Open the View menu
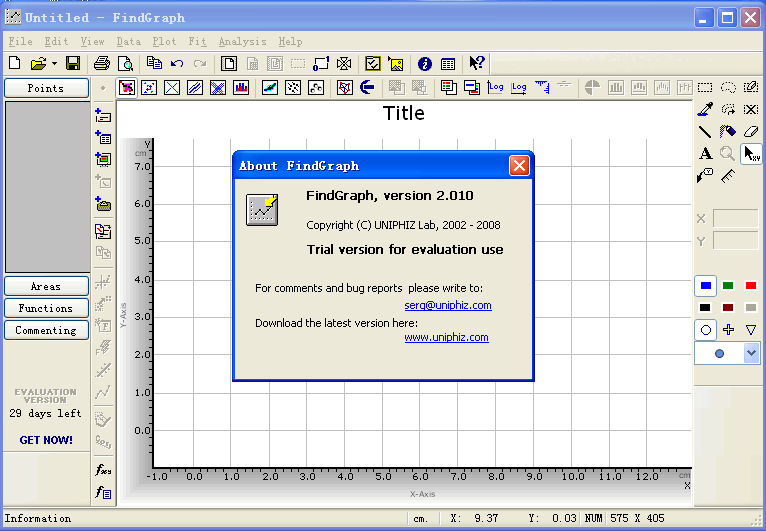Screen dimensions: 766x531 92,42
